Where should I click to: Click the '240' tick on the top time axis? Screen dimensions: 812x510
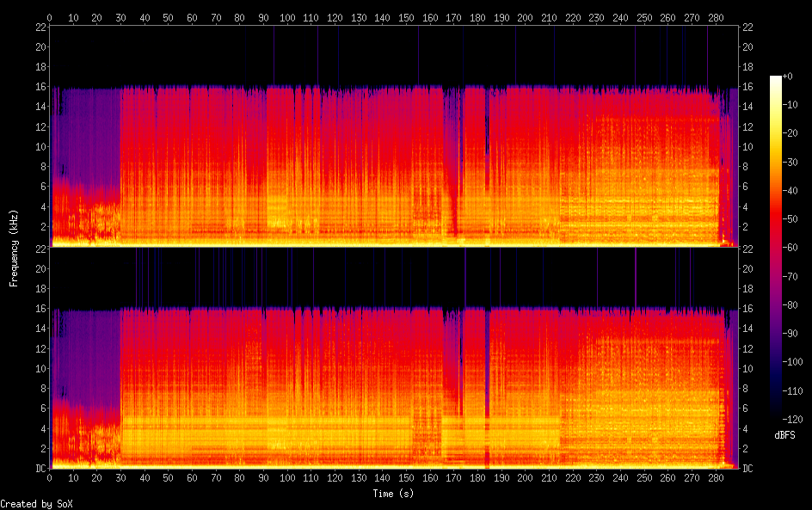620,17
